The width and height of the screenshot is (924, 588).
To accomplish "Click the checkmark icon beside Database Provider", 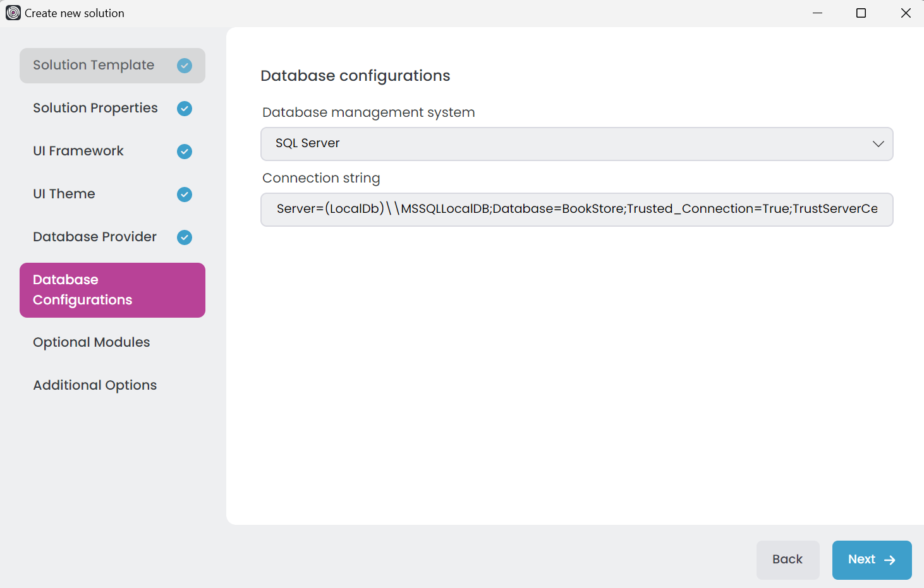I will point(185,237).
